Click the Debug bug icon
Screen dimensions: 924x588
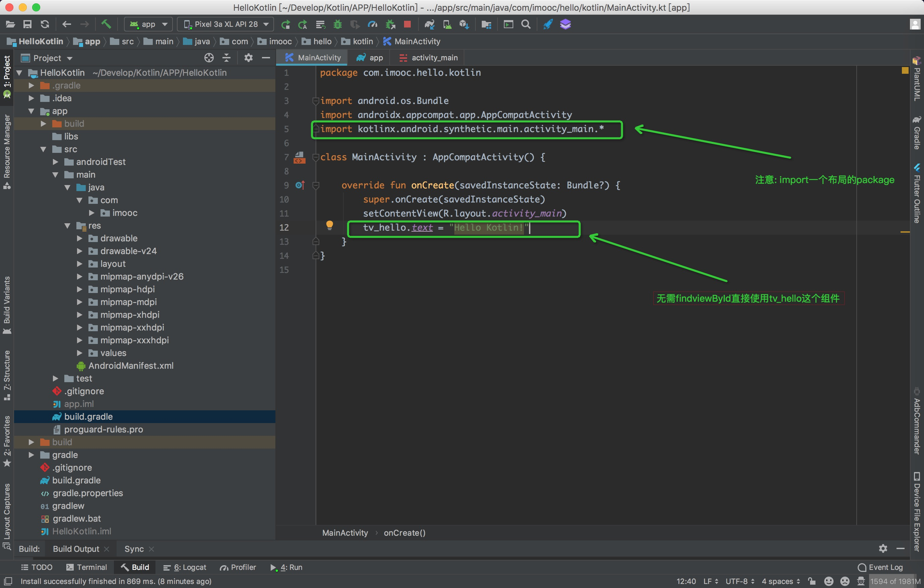[338, 24]
